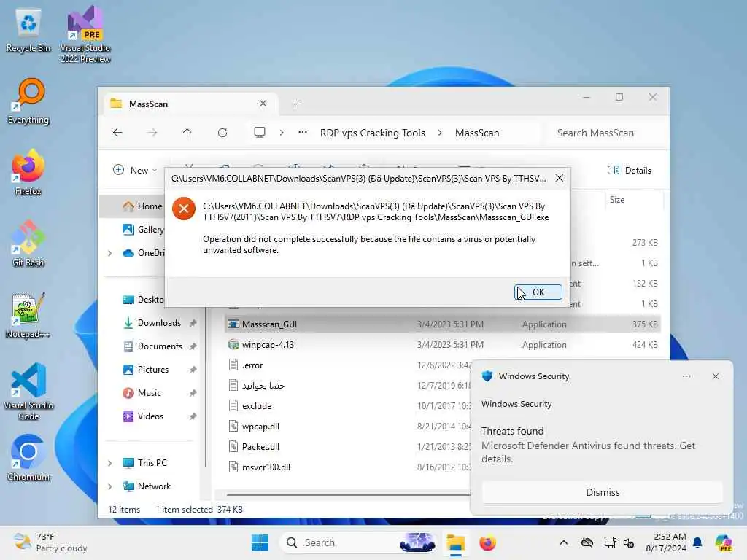Open Windows Security notification options menu

[686, 376]
